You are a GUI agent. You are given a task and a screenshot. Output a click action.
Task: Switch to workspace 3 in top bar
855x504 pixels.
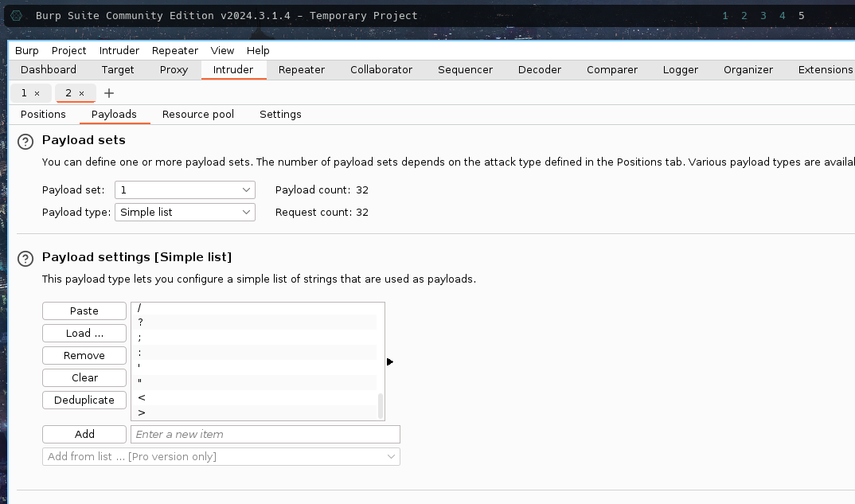click(763, 16)
